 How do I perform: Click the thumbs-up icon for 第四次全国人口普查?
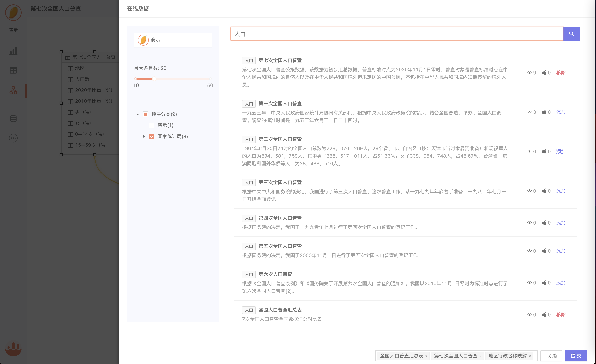tap(544, 223)
